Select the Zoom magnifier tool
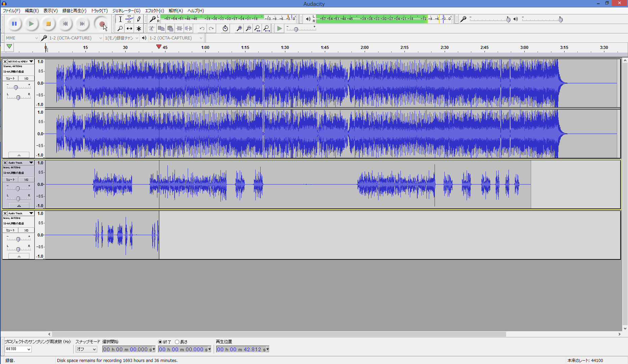Image resolution: width=628 pixels, height=364 pixels. coord(120,28)
